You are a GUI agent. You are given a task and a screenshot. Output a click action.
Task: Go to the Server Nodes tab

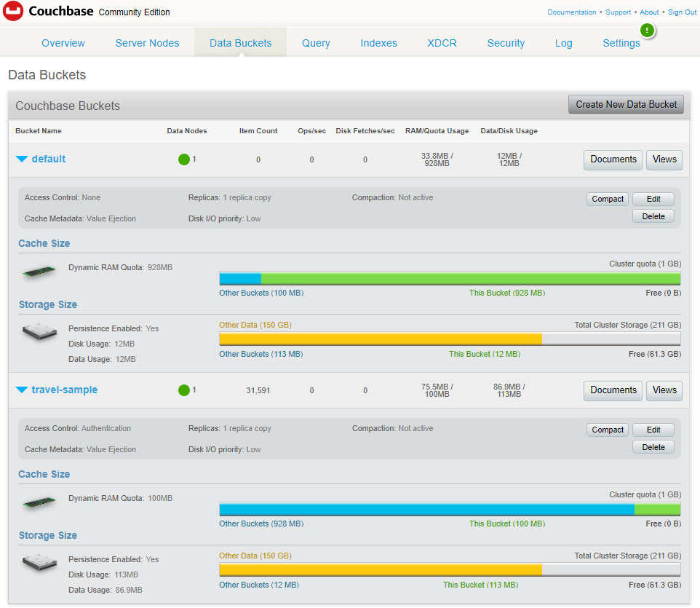coord(147,43)
